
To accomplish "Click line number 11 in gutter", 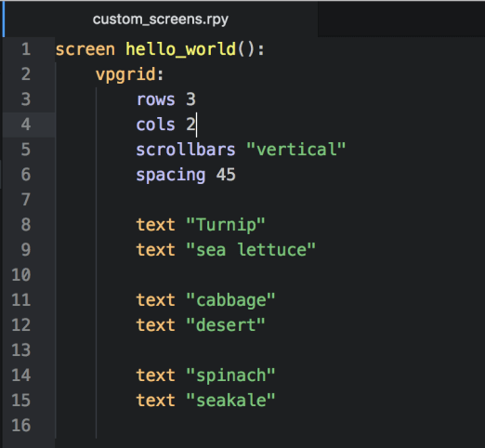I will 21,300.
